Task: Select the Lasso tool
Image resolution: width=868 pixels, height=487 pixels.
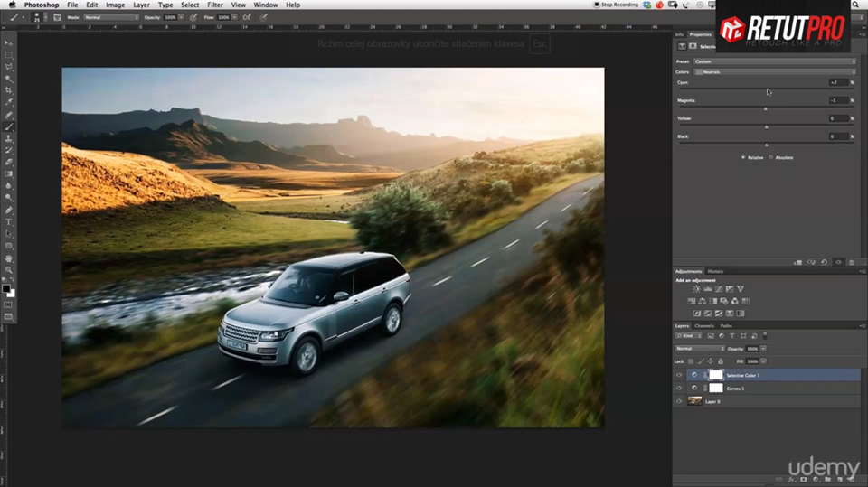Action: point(9,67)
